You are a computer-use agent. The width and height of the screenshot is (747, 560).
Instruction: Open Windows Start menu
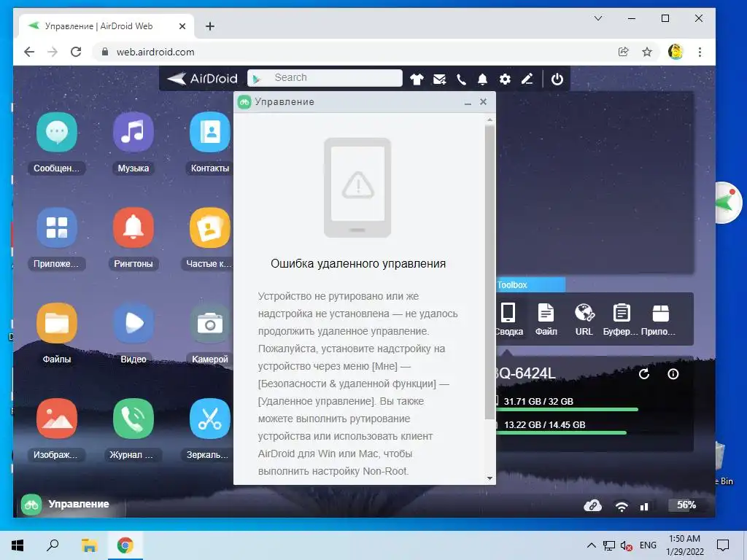[18, 545]
